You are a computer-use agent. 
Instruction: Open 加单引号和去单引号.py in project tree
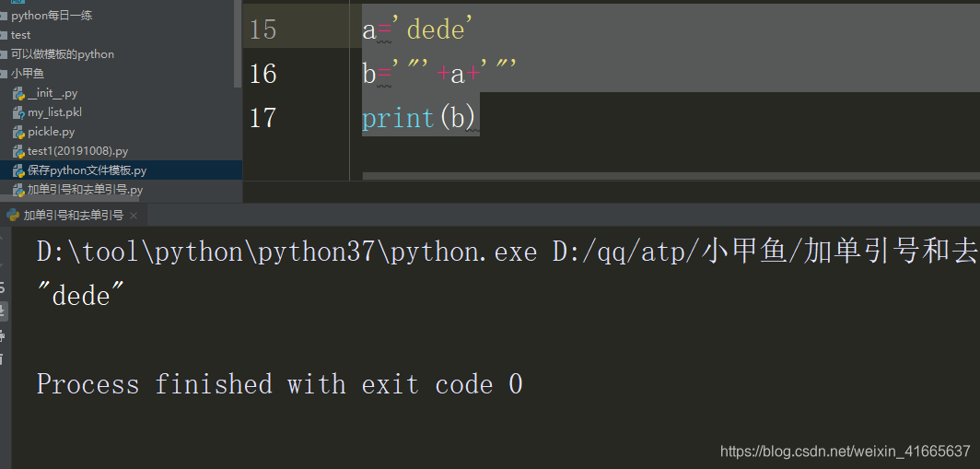(x=85, y=190)
